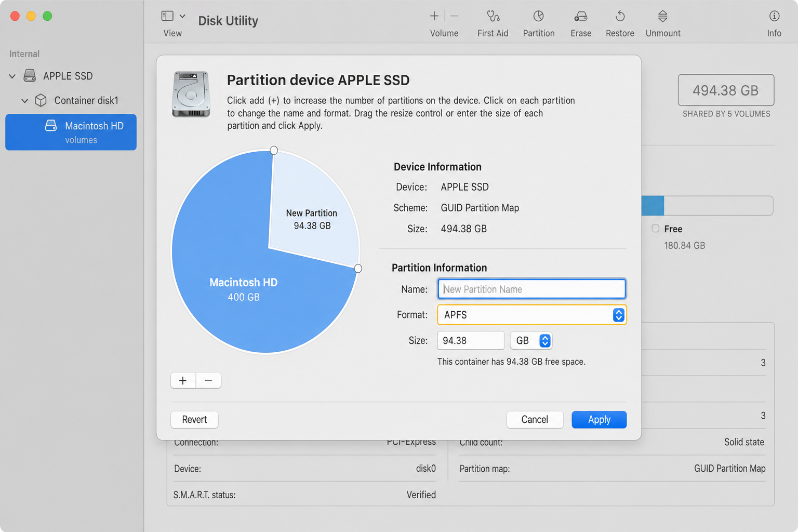Click the partition Size value field
This screenshot has width=798, height=532.
click(471, 341)
